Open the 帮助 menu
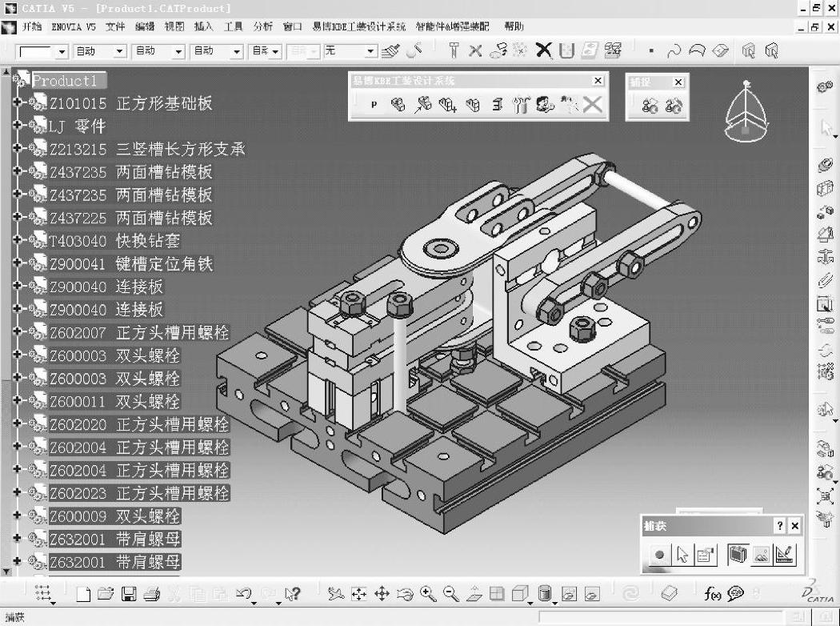This screenshot has height=626, width=840. (514, 26)
